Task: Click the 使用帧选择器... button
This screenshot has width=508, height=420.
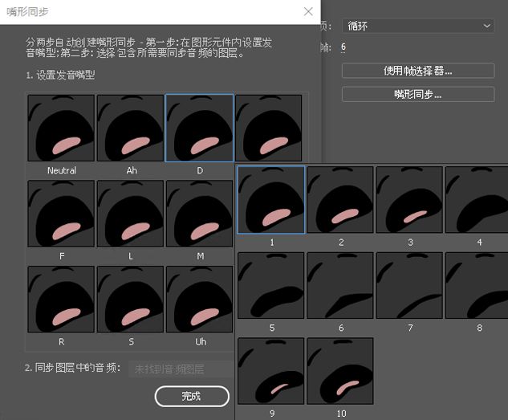Action: 418,71
